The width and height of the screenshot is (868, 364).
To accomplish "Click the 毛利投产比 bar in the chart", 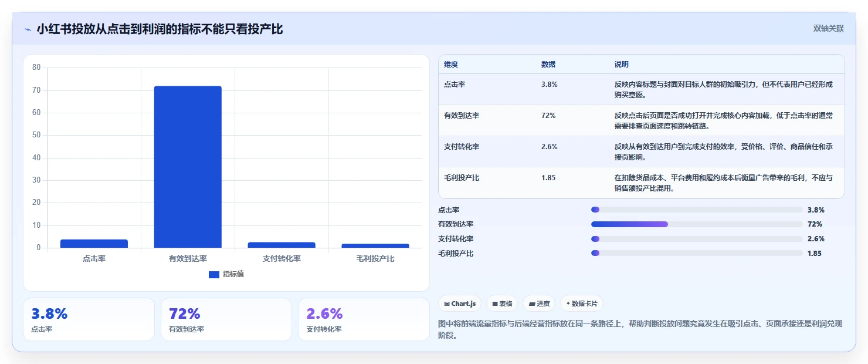I will [x=375, y=245].
